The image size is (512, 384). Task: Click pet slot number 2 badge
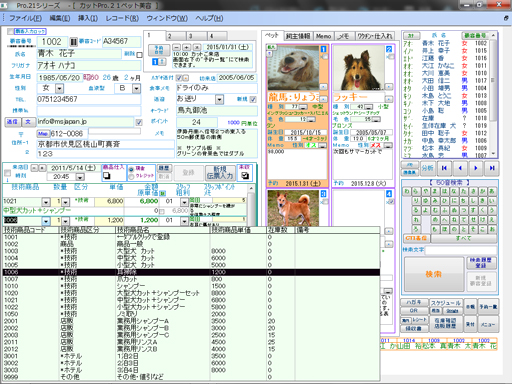pos(389,49)
